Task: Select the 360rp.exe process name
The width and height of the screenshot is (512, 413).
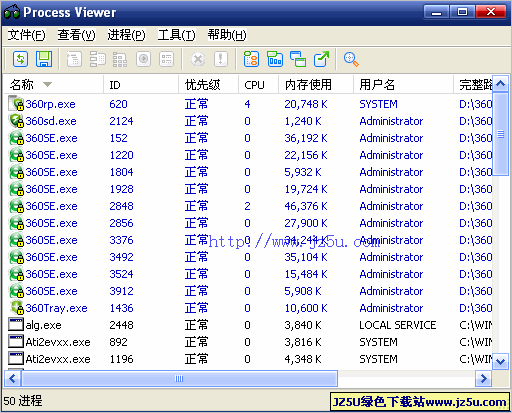Action: click(x=50, y=104)
